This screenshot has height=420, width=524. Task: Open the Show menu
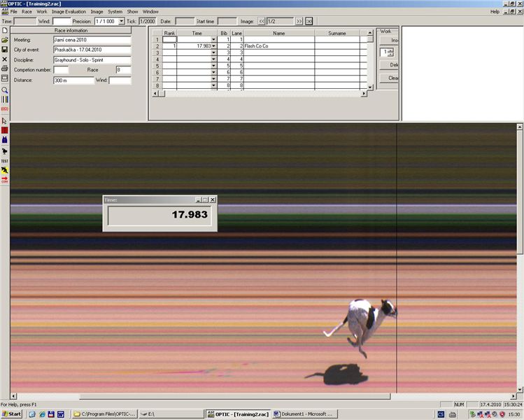tap(132, 11)
